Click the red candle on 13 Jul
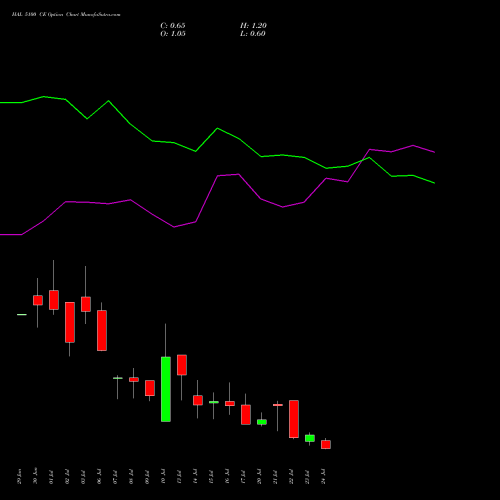The height and width of the screenshot is (500, 500). point(182,365)
